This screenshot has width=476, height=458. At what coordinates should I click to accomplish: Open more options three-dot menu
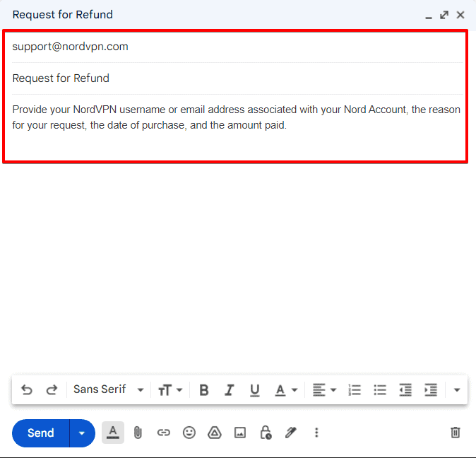point(316,433)
